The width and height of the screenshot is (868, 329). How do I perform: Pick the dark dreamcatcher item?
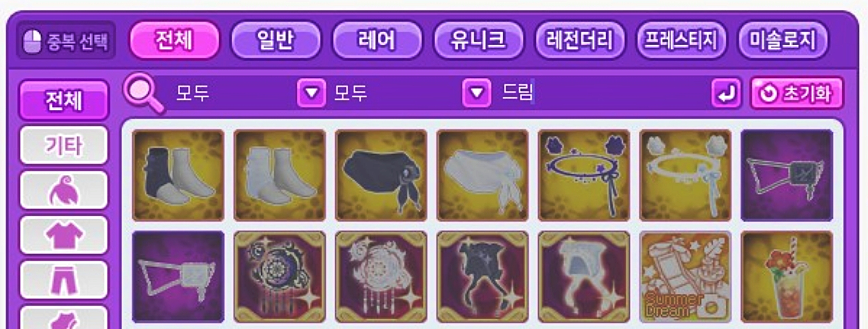[280, 277]
